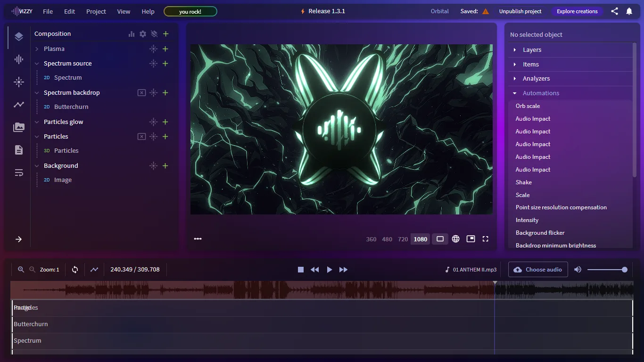Select the Butterchurn item under Spectrum backdrop
644x362 pixels.
click(71, 107)
